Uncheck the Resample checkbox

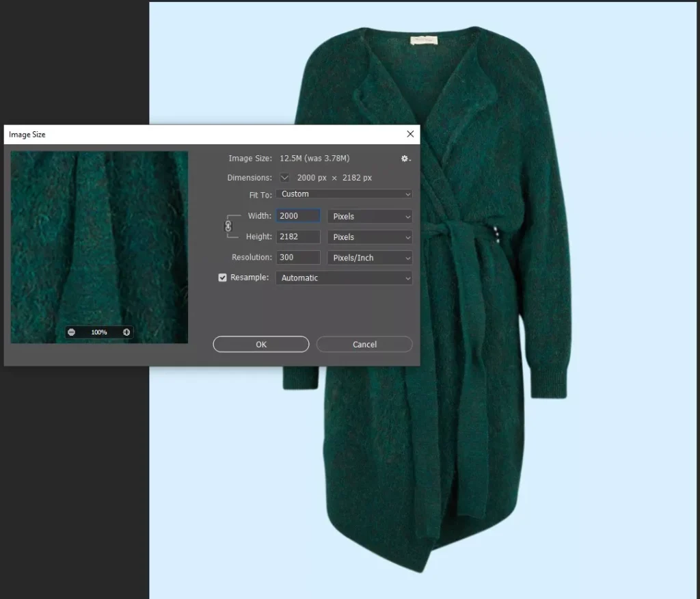[x=222, y=278]
